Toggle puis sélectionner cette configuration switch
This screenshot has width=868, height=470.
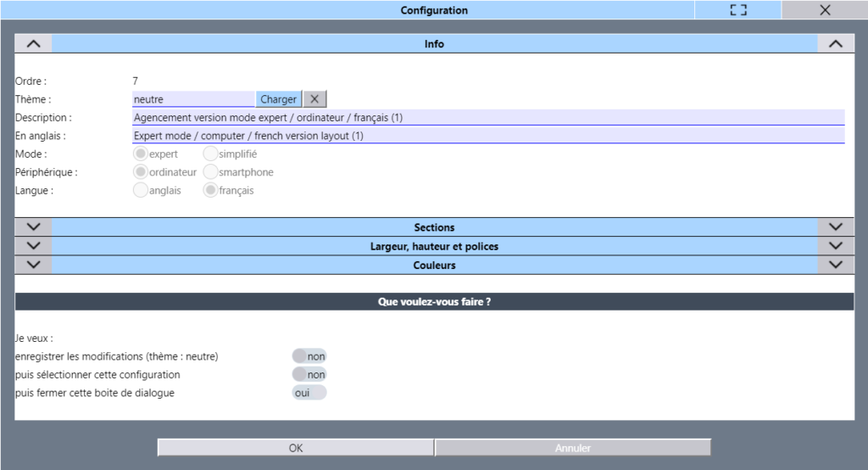(x=309, y=374)
